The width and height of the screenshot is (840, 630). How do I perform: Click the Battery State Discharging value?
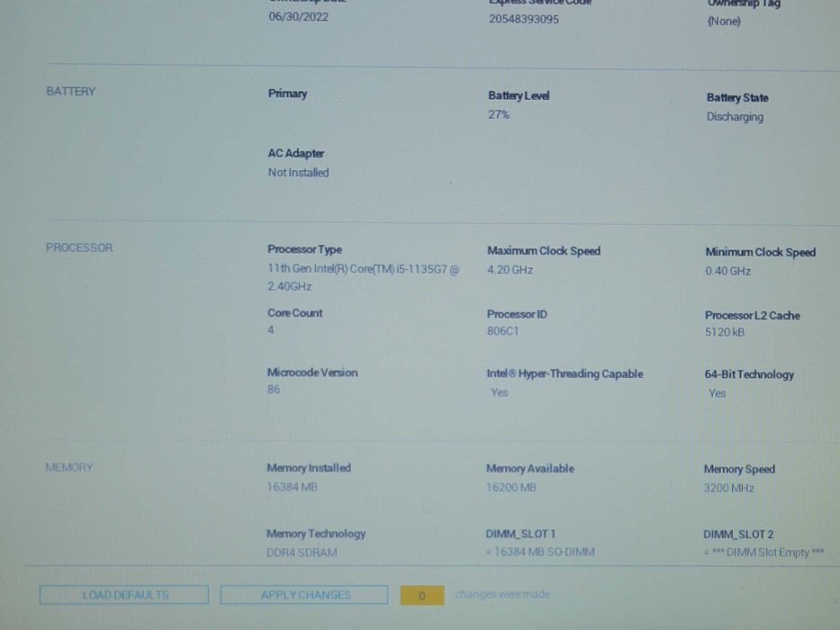coord(735,117)
